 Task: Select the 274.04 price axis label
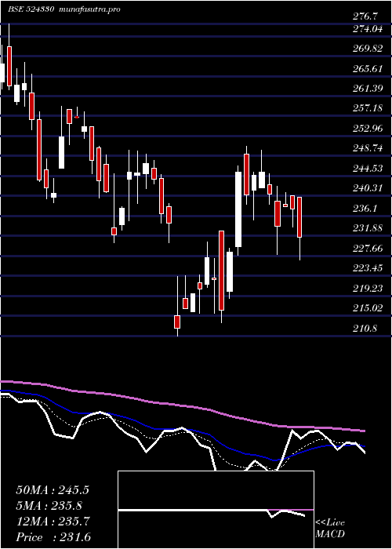coord(367,29)
